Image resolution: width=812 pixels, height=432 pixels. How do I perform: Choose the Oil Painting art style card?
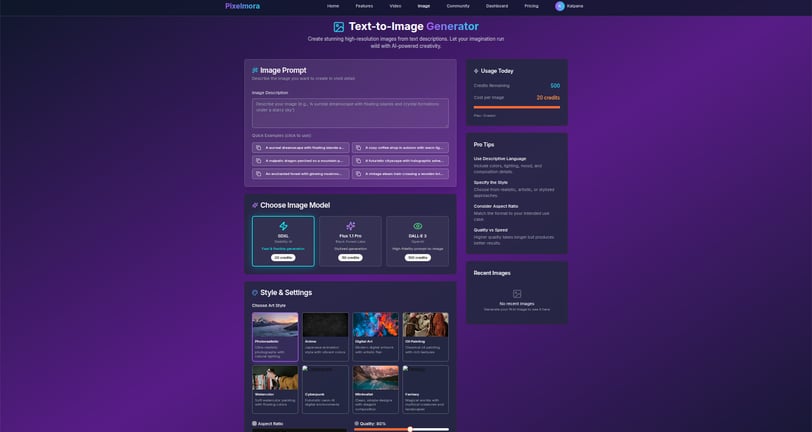(426, 337)
